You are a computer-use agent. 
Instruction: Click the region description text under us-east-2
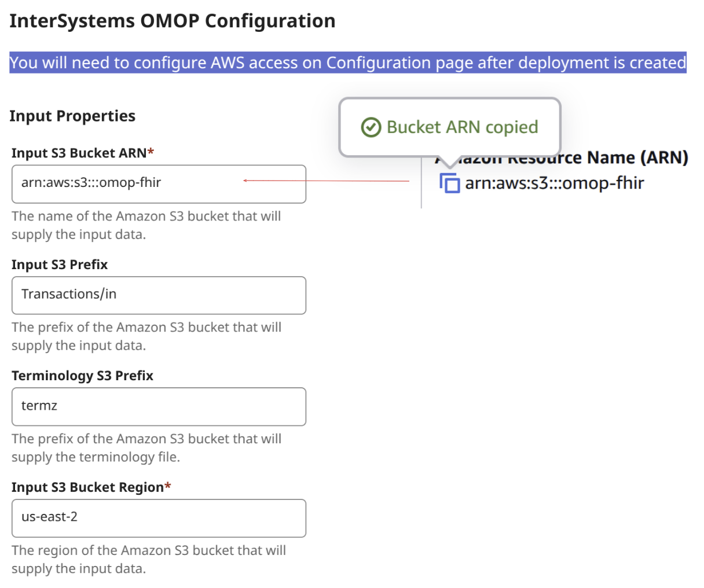(x=148, y=559)
